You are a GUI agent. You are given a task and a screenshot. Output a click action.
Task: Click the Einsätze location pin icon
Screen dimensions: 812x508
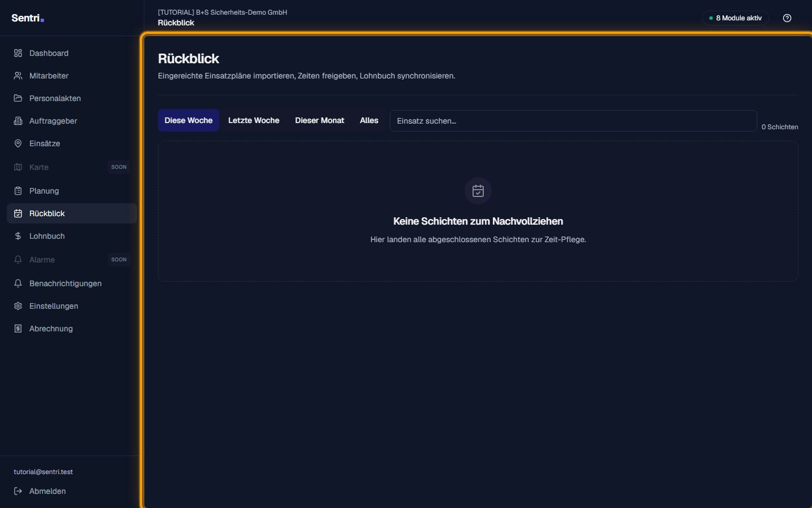[x=18, y=143]
